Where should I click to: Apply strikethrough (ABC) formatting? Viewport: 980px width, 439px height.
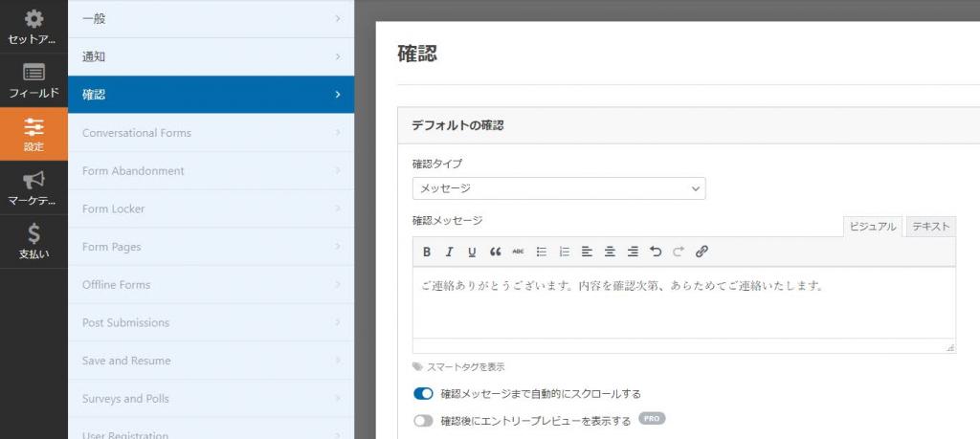(518, 252)
